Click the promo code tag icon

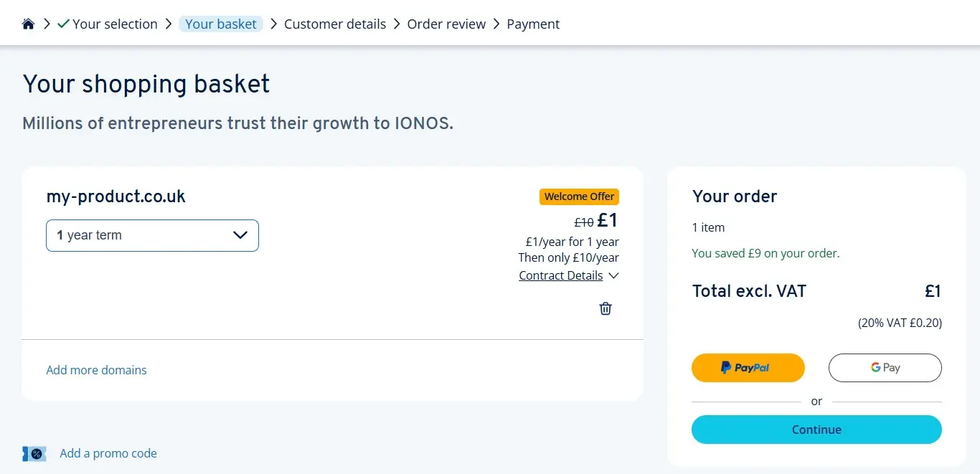point(34,453)
